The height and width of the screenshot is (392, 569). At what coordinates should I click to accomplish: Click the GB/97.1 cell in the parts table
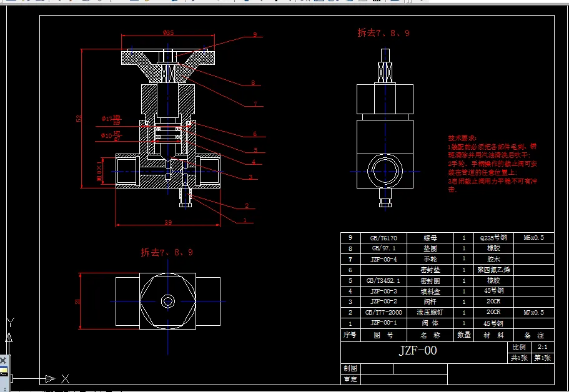[383, 248]
